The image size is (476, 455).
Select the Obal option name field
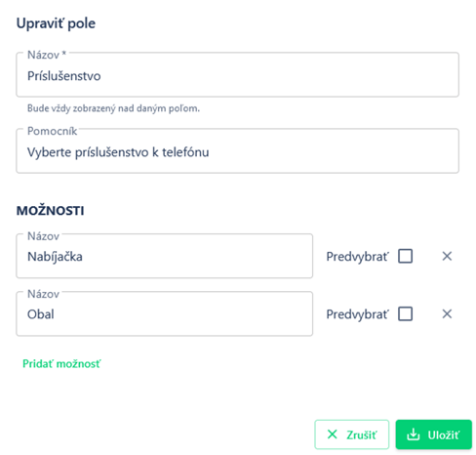click(x=165, y=314)
